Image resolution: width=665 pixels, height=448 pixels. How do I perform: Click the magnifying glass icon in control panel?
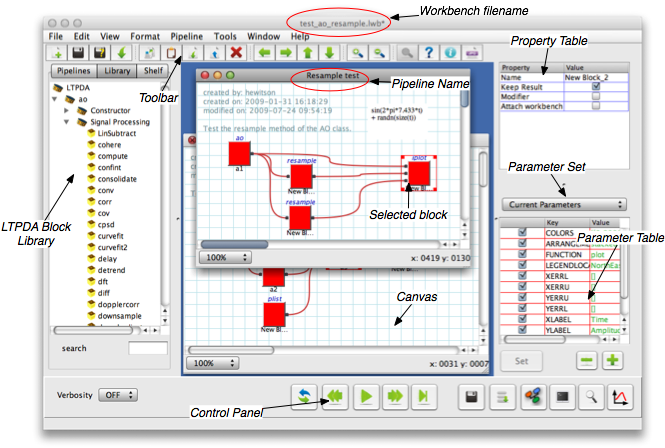tap(591, 397)
